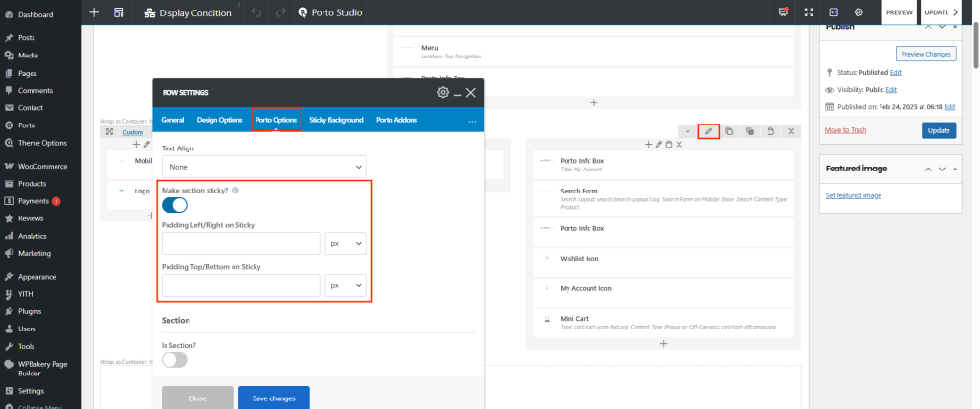Screen dimensions: 980x409
Task: Open Row Settings gear icon
Action: 442,92
